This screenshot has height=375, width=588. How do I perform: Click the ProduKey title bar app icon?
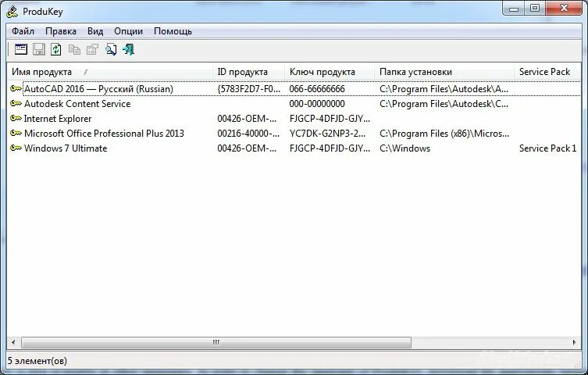[x=12, y=12]
